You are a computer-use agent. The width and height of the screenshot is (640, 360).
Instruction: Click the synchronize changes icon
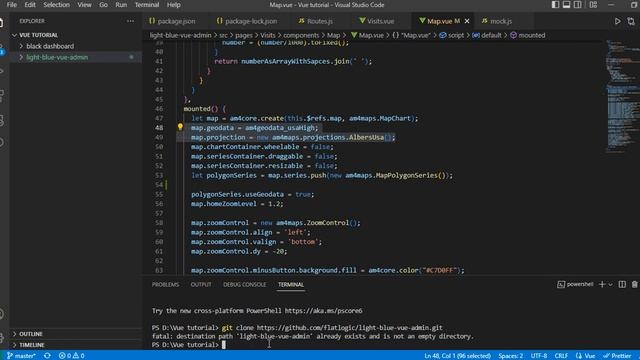click(47, 356)
